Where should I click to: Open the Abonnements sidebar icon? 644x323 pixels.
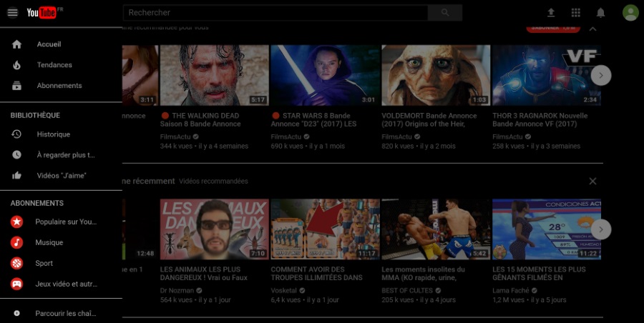(x=17, y=85)
